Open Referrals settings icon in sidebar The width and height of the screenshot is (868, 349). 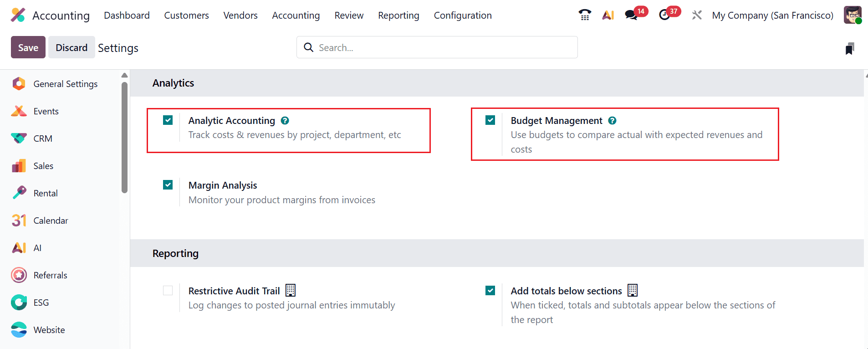click(19, 275)
